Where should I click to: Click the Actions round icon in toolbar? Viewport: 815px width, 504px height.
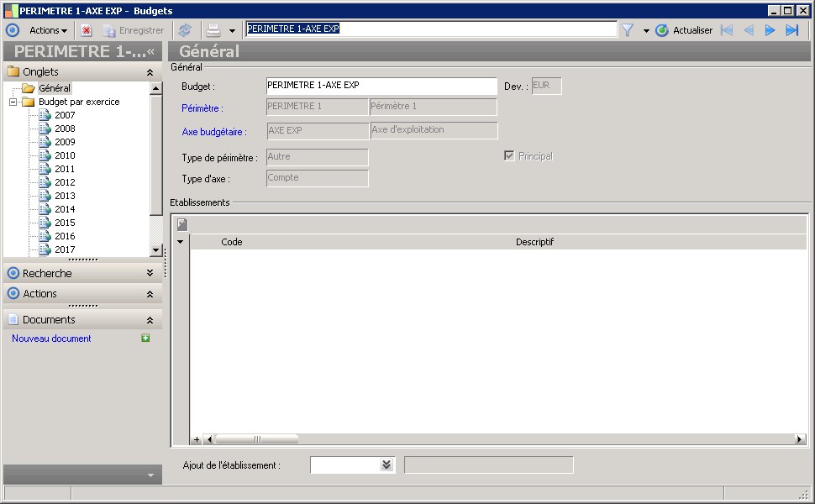coord(13,30)
